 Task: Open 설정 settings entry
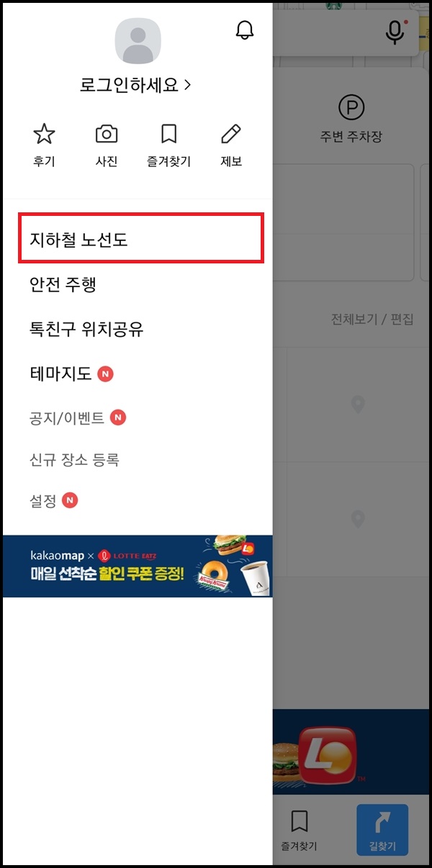pos(42,501)
